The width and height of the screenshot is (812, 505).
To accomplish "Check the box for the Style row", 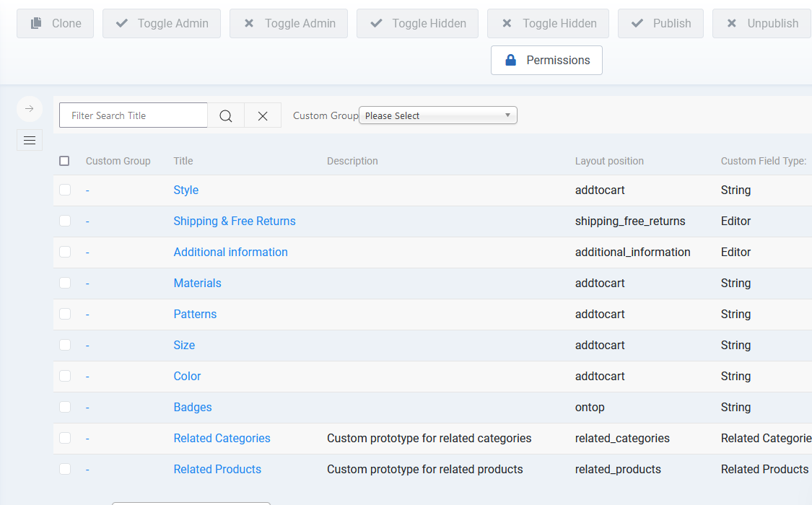I will click(x=65, y=190).
